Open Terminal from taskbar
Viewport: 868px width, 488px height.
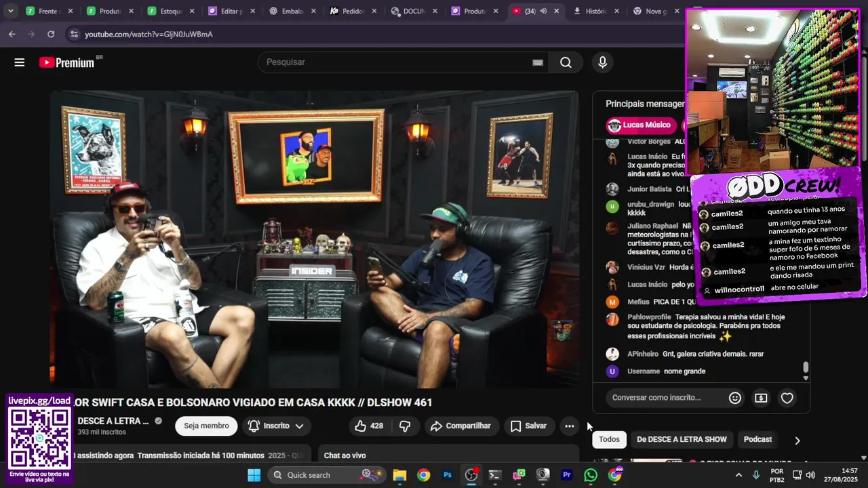[495, 475]
